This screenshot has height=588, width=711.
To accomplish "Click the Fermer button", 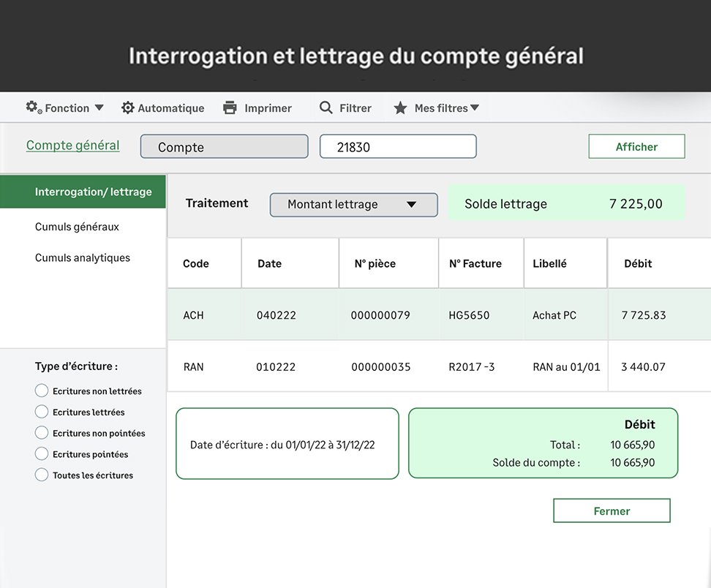I will 612,510.
